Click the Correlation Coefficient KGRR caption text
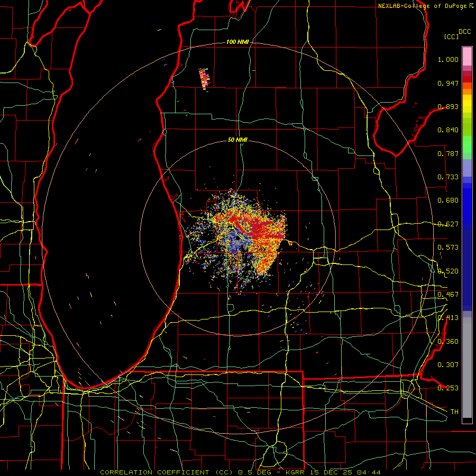This screenshot has width=476, height=476. 240,472
